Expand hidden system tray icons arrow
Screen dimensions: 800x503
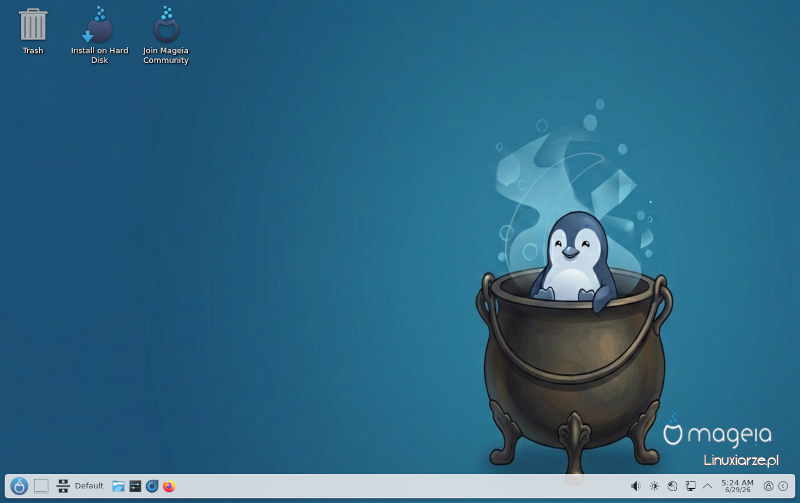pyautogui.click(x=708, y=486)
